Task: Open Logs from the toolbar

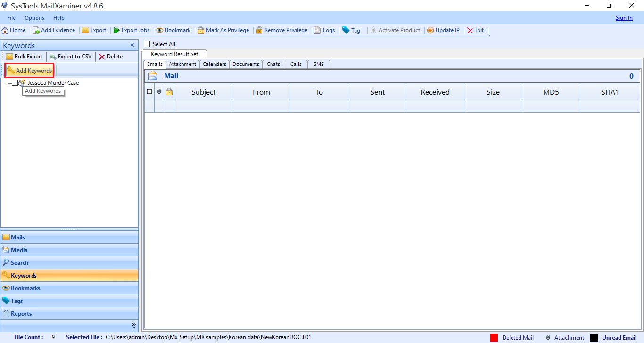Action: (324, 30)
